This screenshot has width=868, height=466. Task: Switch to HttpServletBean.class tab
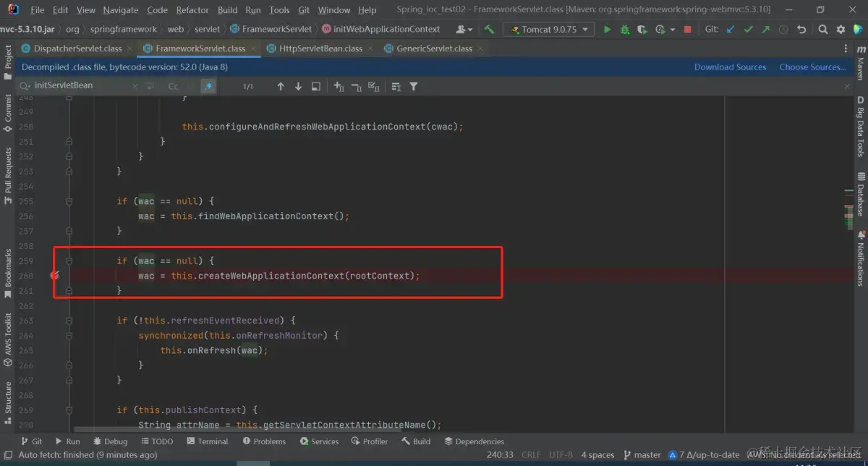pyautogui.click(x=322, y=48)
